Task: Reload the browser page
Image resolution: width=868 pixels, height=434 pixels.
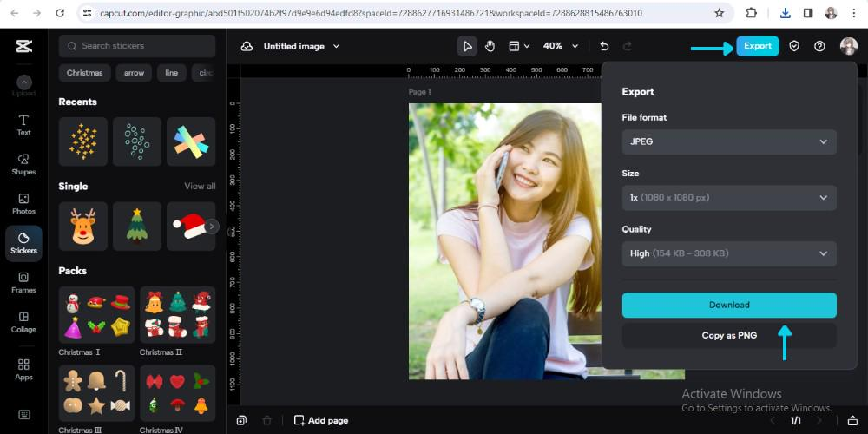Action: point(60,13)
